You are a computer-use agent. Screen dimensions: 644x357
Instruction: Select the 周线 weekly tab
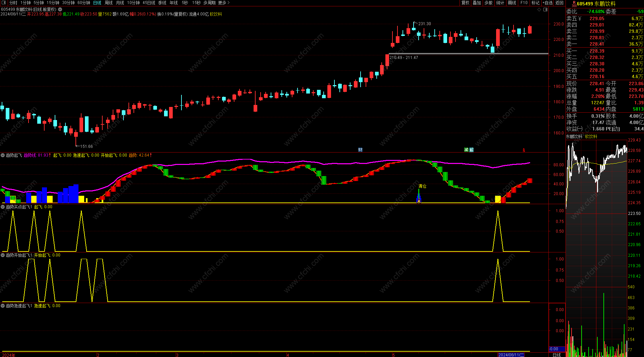pos(109,3)
